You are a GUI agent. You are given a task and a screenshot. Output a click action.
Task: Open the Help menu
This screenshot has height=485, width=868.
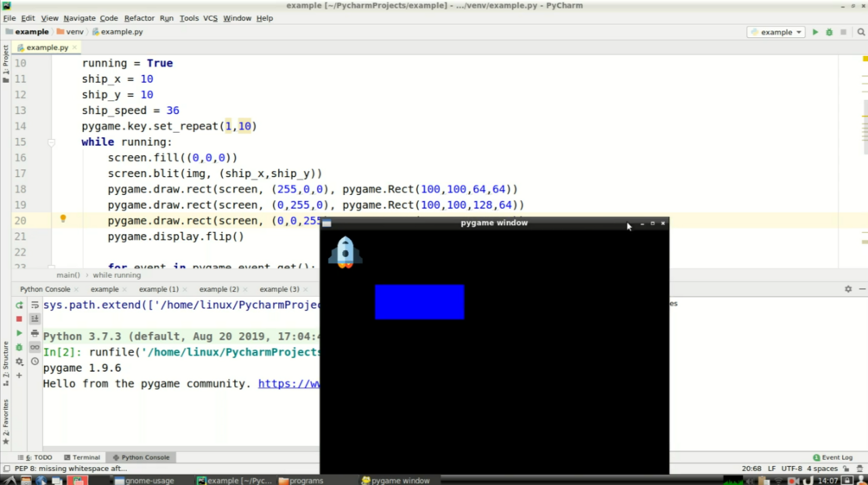tap(264, 18)
